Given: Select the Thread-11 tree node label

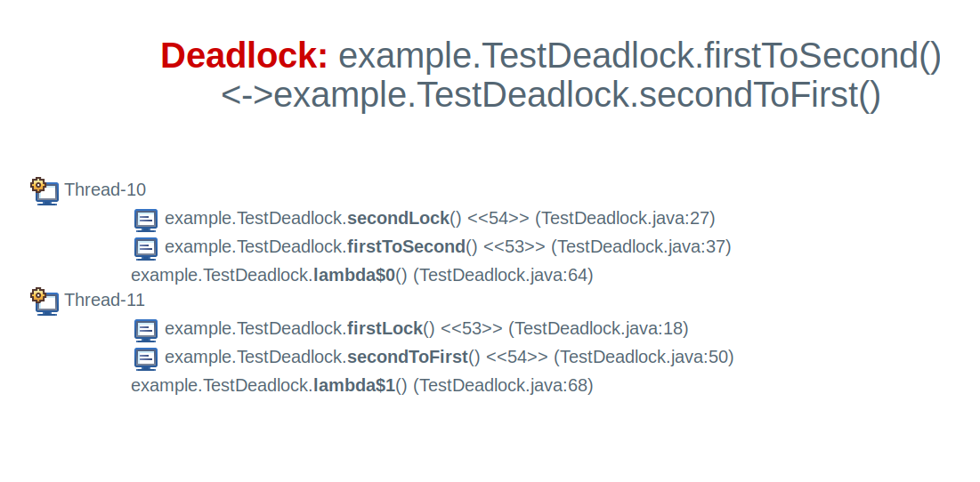Looking at the screenshot, I should tap(104, 301).
